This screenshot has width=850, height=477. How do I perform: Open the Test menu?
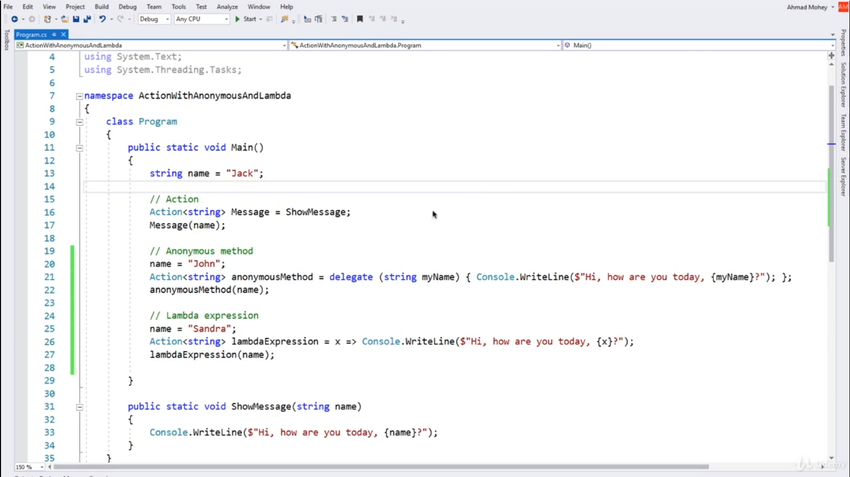click(201, 7)
